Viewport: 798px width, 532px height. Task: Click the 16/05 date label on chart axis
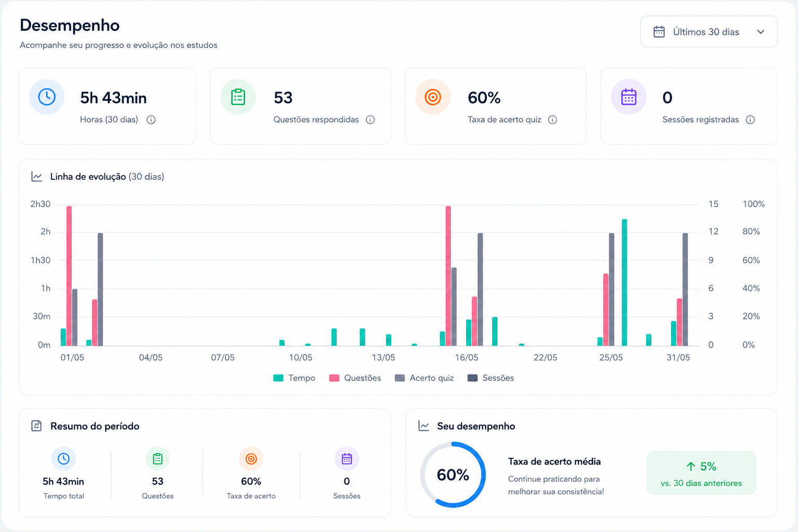[467, 357]
